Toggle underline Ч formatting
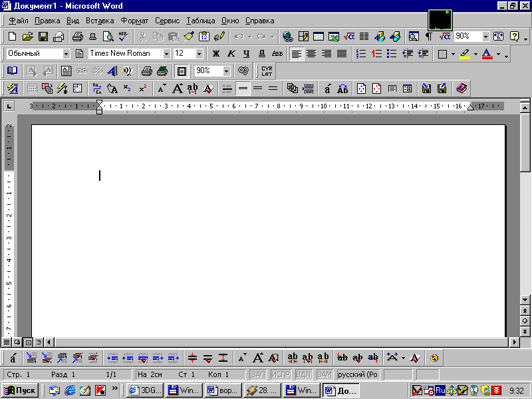 pyautogui.click(x=247, y=54)
